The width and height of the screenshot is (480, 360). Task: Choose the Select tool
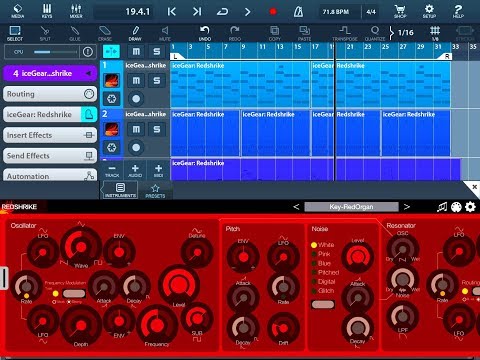tap(15, 33)
